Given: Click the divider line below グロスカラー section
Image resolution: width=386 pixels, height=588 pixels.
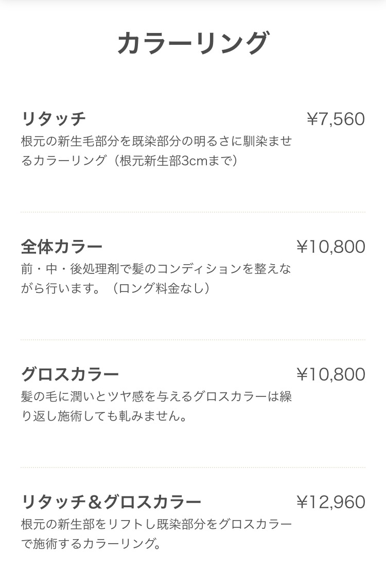Looking at the screenshot, I should [192, 468].
